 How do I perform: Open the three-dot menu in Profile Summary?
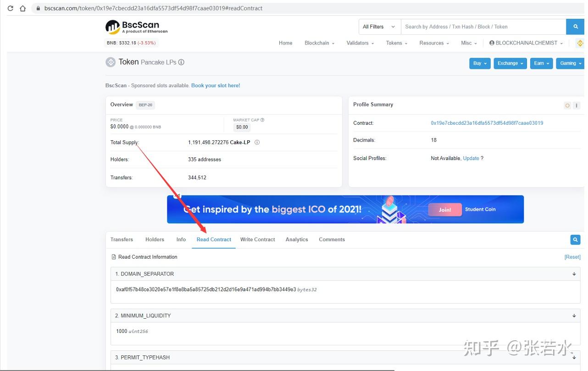point(577,105)
